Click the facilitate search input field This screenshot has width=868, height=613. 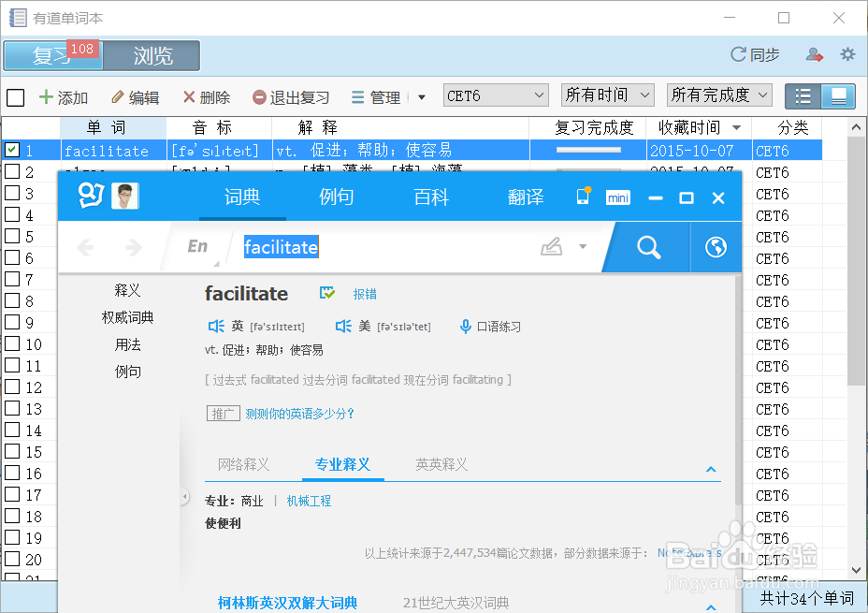(x=387, y=247)
